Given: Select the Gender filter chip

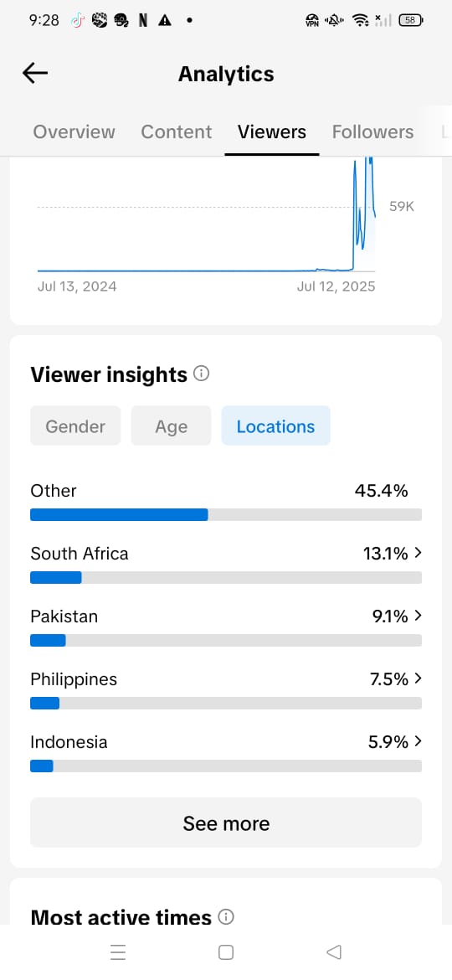Looking at the screenshot, I should click(75, 426).
